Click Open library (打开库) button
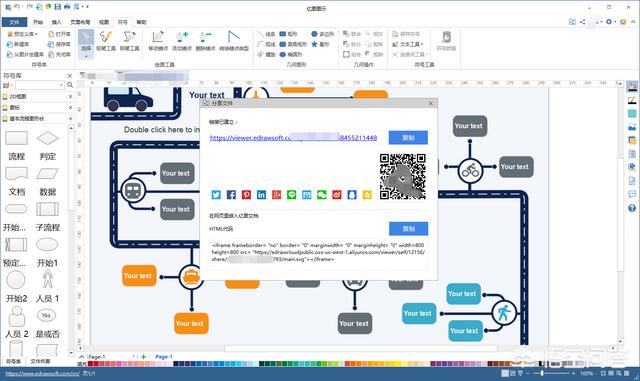This screenshot has height=381, width=640. click(x=59, y=34)
